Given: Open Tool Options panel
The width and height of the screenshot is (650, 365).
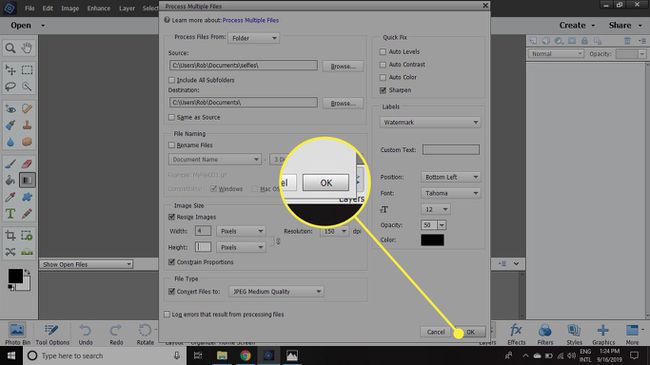Looking at the screenshot, I should click(x=52, y=334).
